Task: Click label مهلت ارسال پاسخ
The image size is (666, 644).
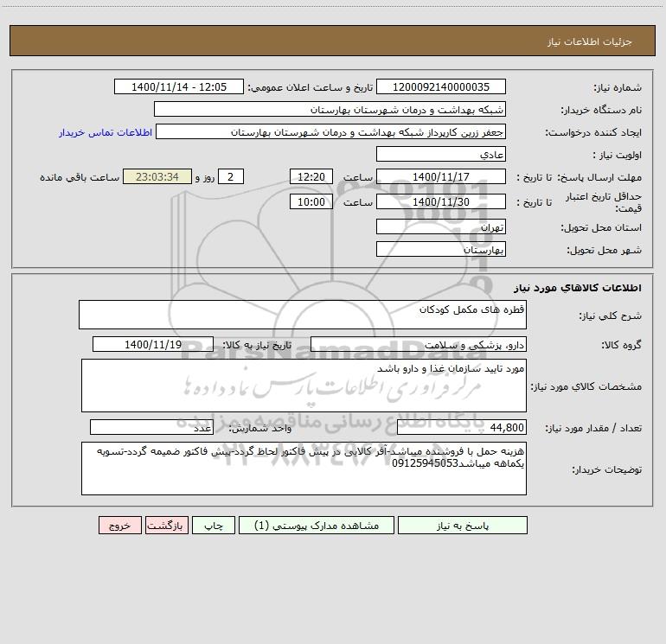Action: click(x=599, y=177)
